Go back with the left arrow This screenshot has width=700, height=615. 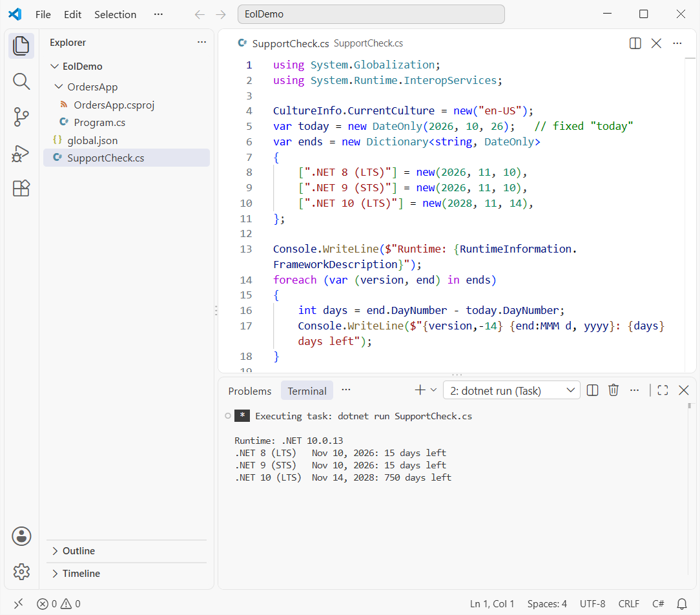pos(200,15)
